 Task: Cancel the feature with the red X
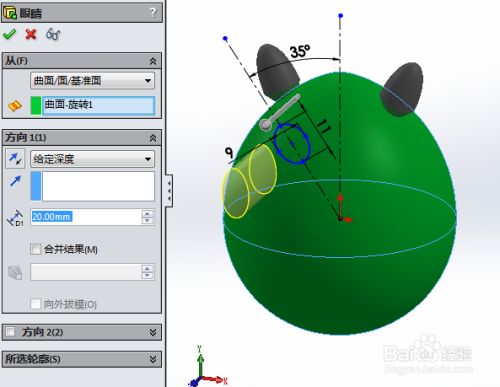pyautogui.click(x=31, y=34)
